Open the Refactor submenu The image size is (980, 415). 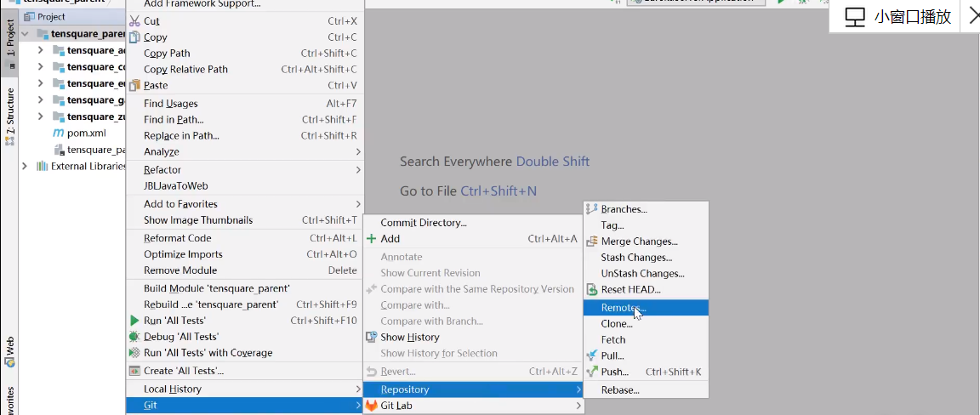pyautogui.click(x=244, y=170)
